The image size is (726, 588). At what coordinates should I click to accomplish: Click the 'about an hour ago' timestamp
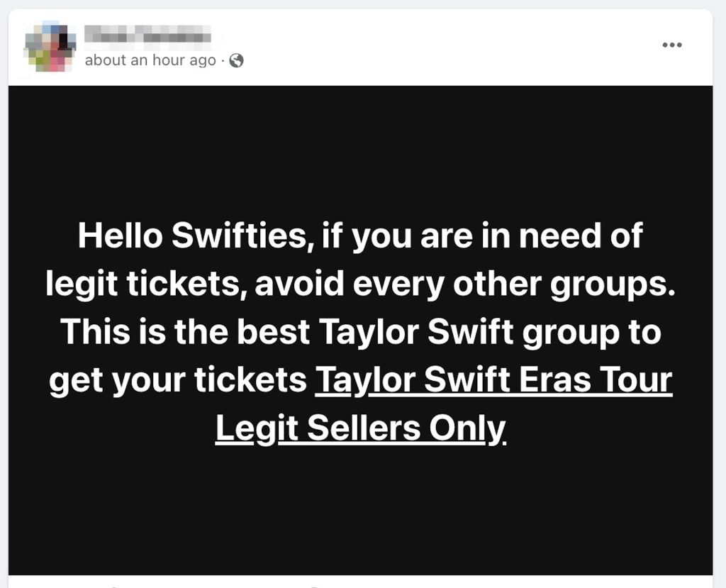(x=150, y=61)
